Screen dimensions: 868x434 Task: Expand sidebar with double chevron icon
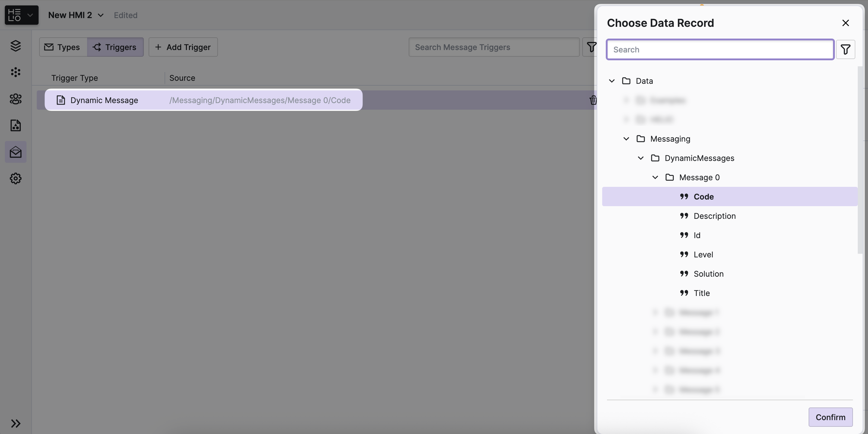click(15, 423)
